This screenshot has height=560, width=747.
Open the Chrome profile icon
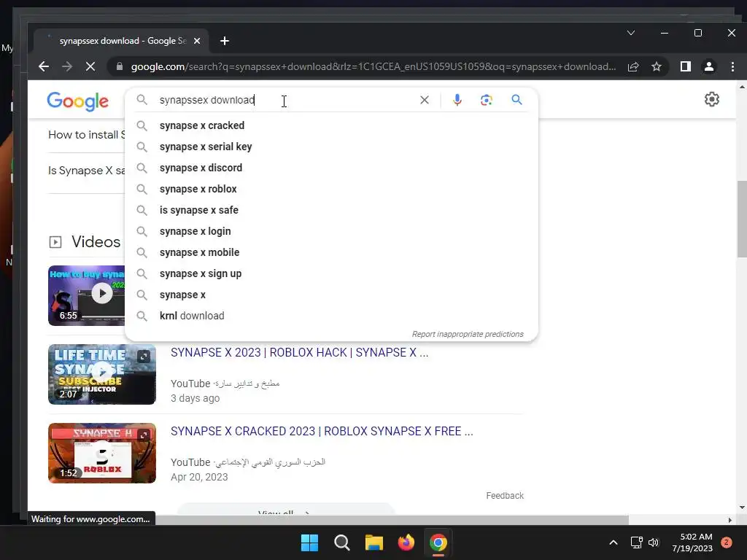[709, 66]
